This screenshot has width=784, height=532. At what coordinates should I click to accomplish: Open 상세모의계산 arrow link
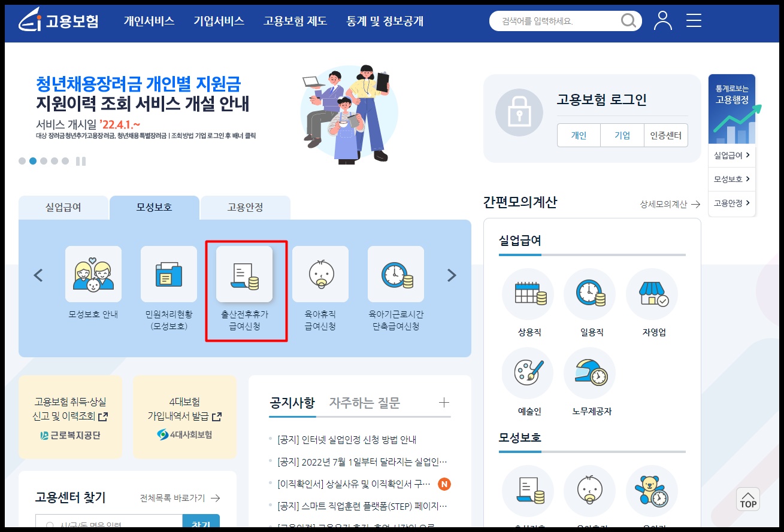click(670, 204)
